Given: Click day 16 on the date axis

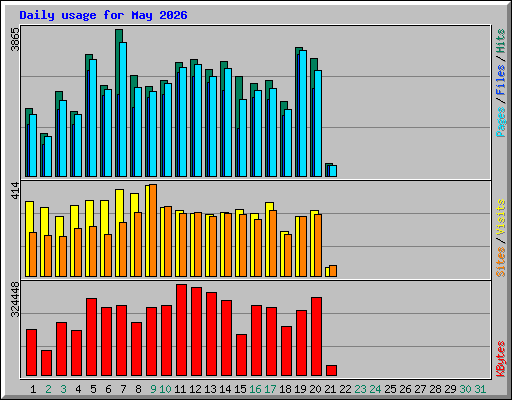Looking at the screenshot, I should coord(255,389).
